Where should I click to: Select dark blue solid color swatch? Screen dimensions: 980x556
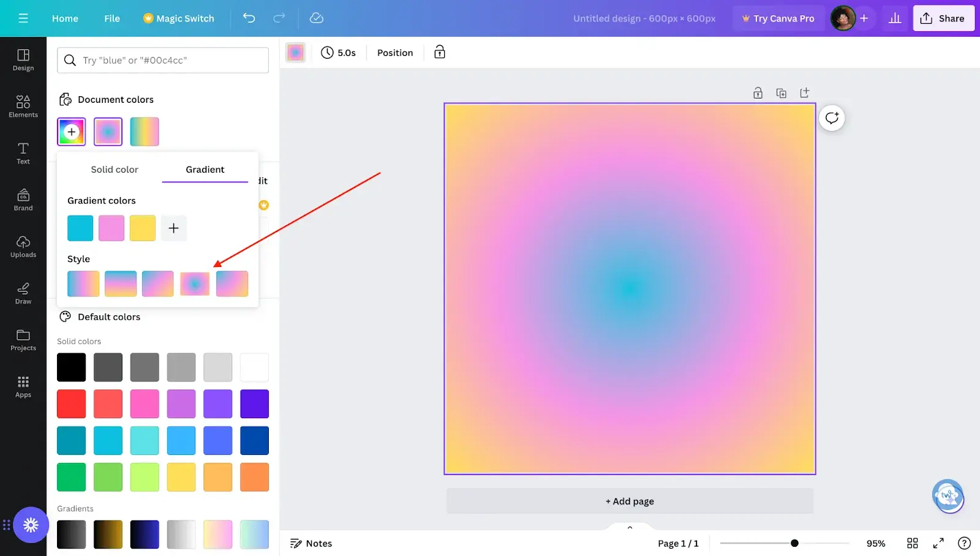point(255,441)
